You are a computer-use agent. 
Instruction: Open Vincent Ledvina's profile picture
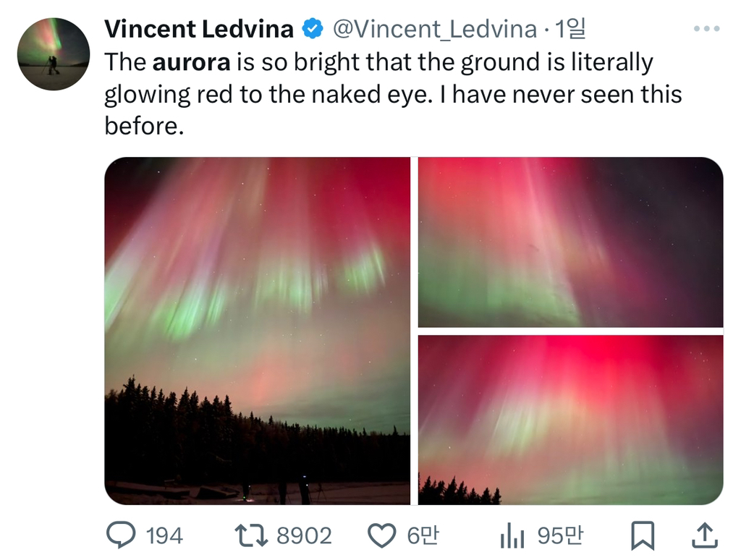pyautogui.click(x=53, y=54)
